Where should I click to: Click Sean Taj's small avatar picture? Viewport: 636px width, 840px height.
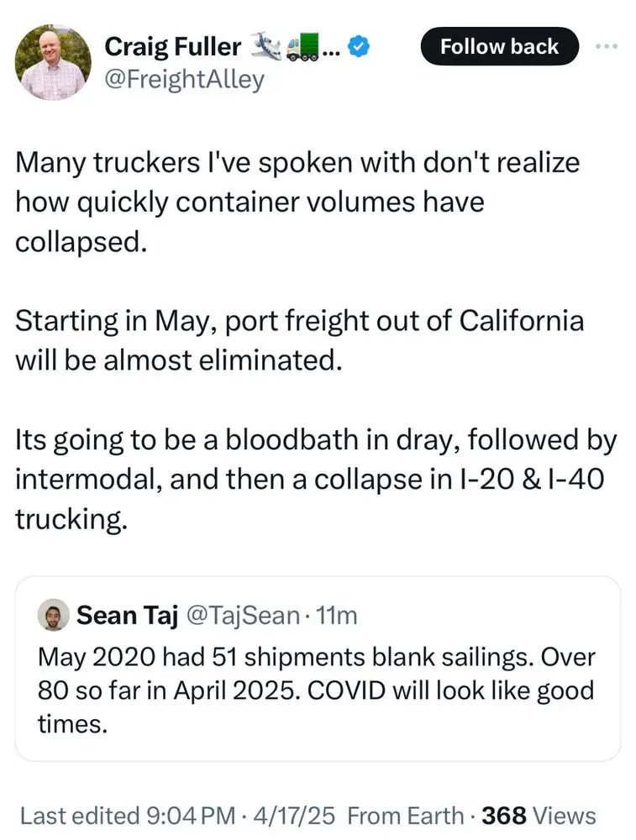tap(53, 616)
